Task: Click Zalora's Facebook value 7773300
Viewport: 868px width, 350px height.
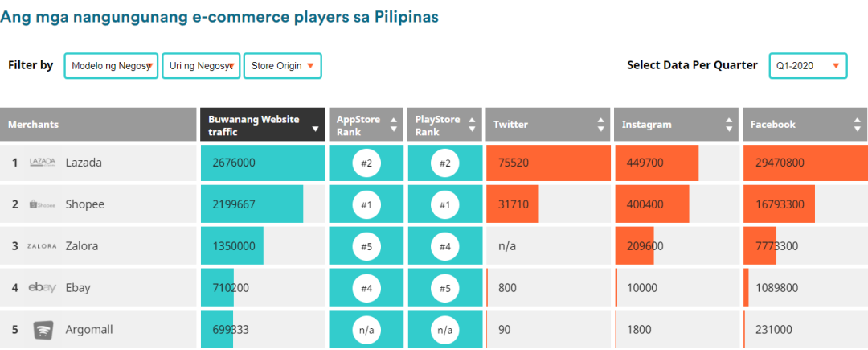Action: pyautogui.click(x=776, y=246)
